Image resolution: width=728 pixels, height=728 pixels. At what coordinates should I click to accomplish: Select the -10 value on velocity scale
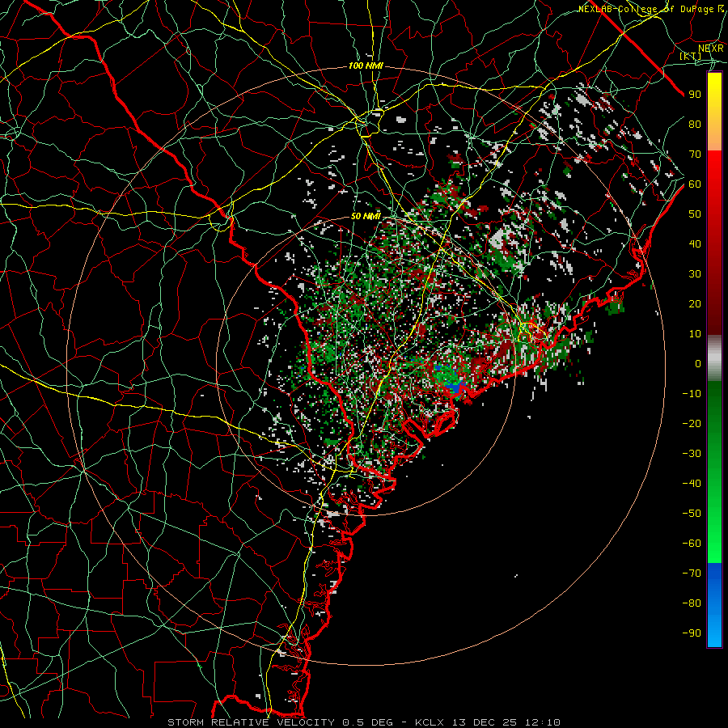coord(692,394)
